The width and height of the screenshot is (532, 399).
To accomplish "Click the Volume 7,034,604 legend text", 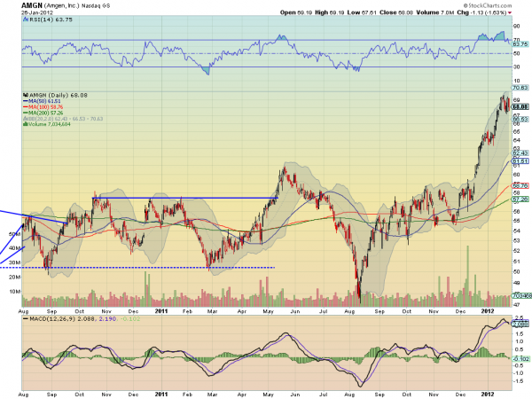I will tap(50, 124).
